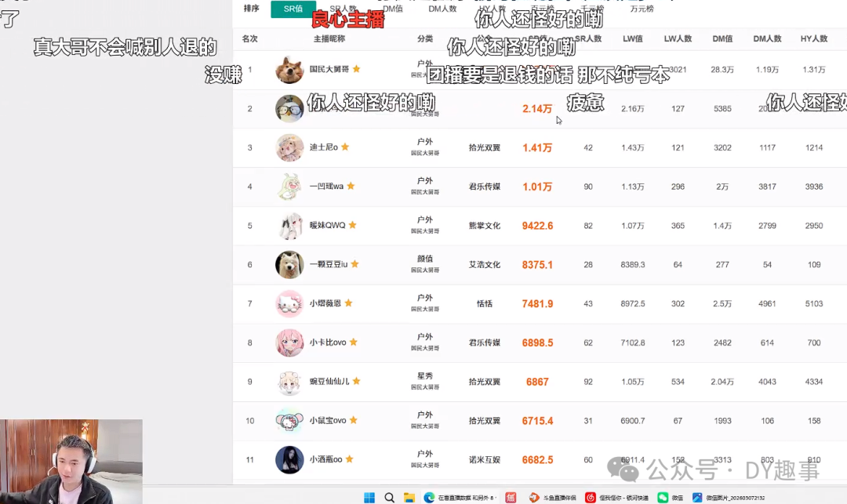Screen dimensions: 847x504
Task: Open the 万元榜 tab
Action: [642, 9]
